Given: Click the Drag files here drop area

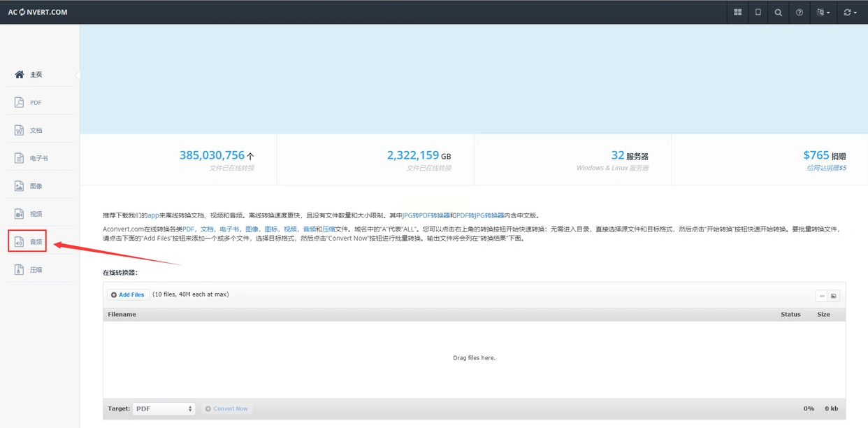Looking at the screenshot, I should point(474,358).
